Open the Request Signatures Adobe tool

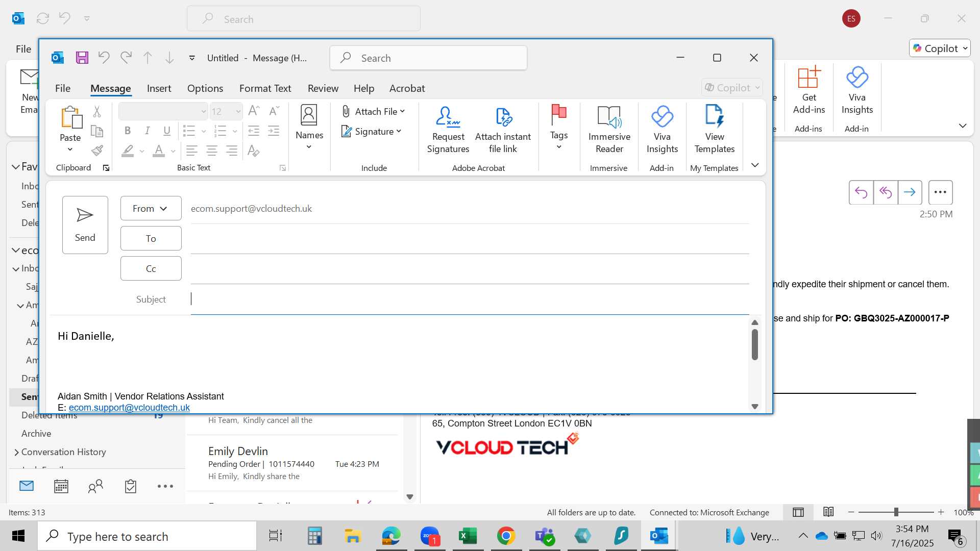[448, 130]
